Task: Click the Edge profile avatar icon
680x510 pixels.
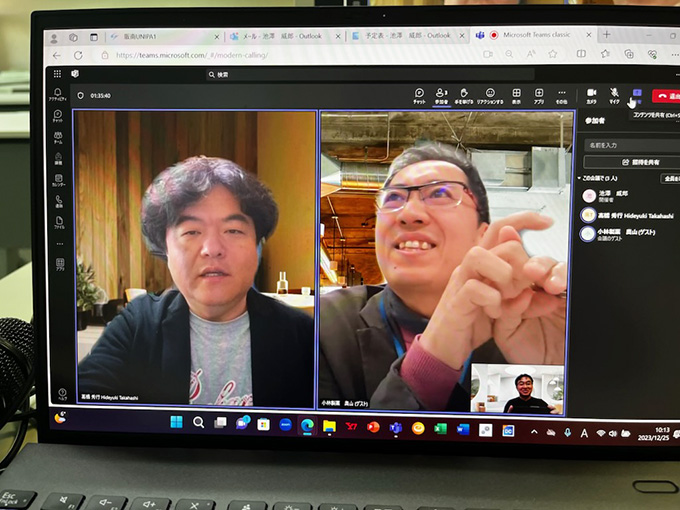Action: pos(54,39)
